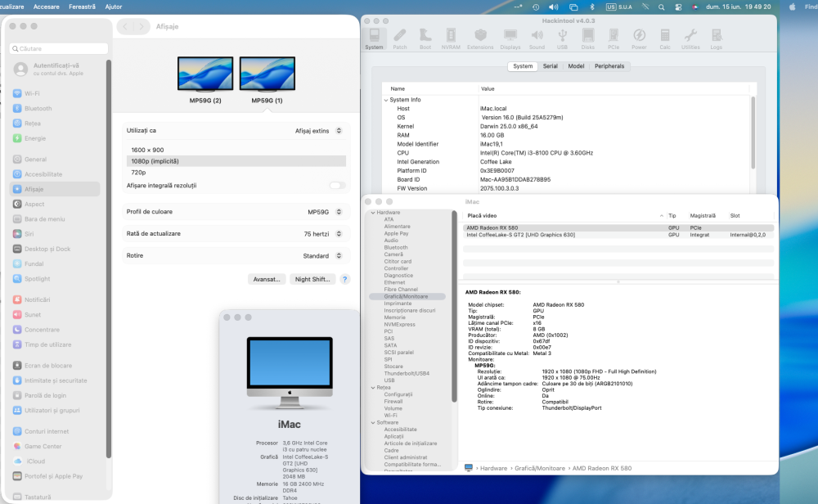Collapse the Hardware section in iMac window

point(373,213)
